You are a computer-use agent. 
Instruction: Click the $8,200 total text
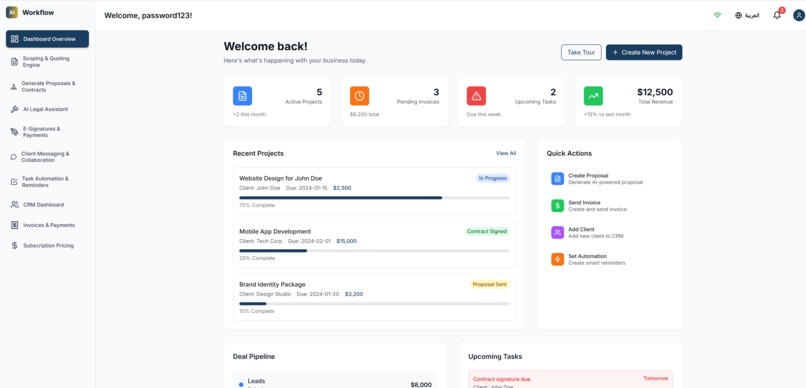(364, 114)
